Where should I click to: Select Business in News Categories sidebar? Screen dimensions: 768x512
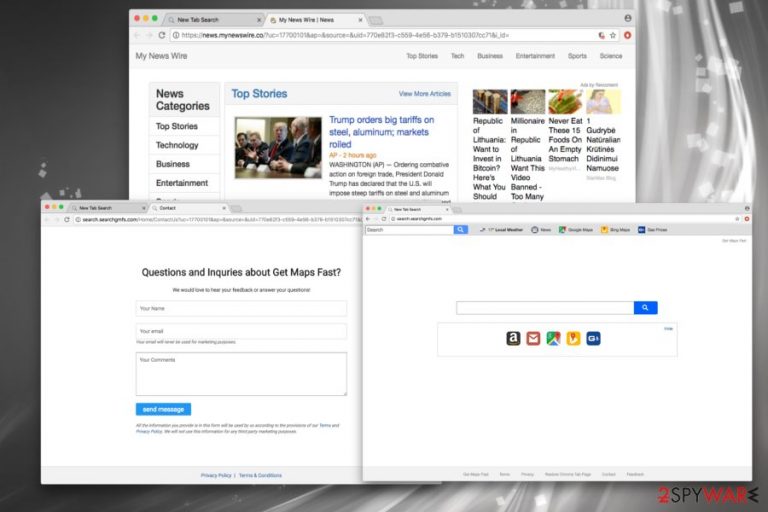point(185,164)
